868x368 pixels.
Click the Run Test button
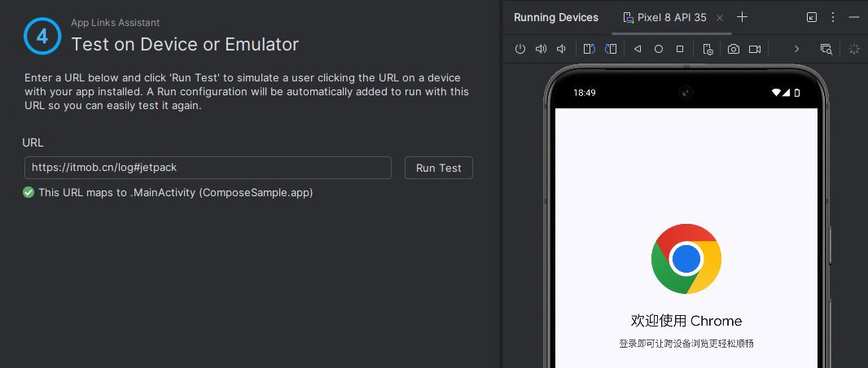tap(439, 168)
